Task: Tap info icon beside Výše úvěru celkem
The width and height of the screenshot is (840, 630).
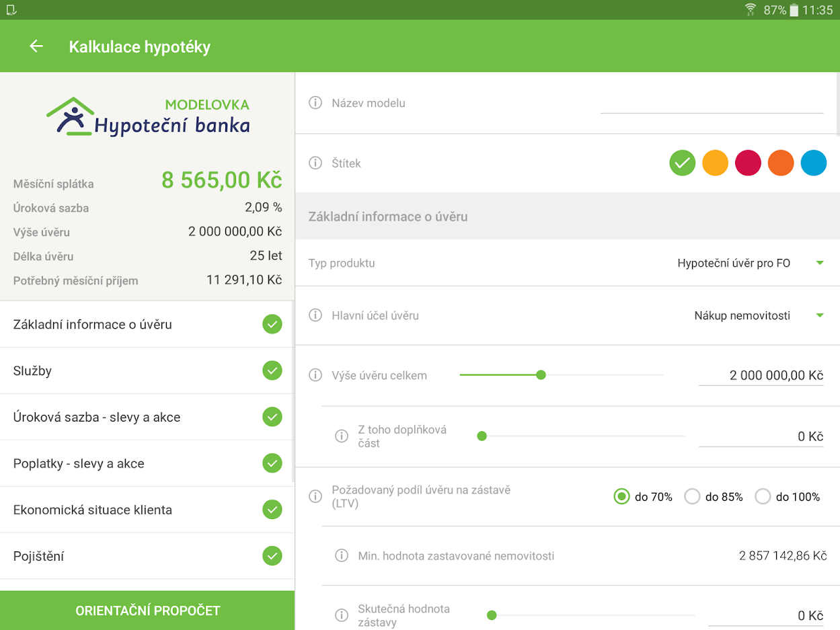Action: click(315, 375)
